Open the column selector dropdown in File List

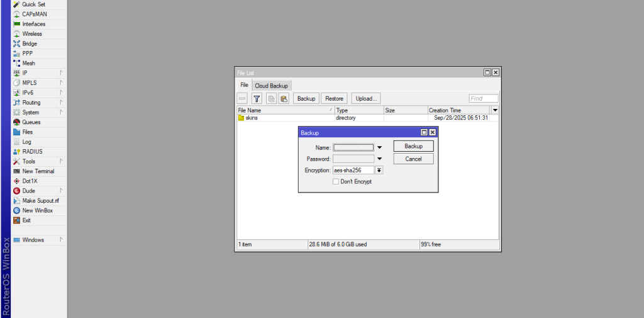[x=495, y=110]
